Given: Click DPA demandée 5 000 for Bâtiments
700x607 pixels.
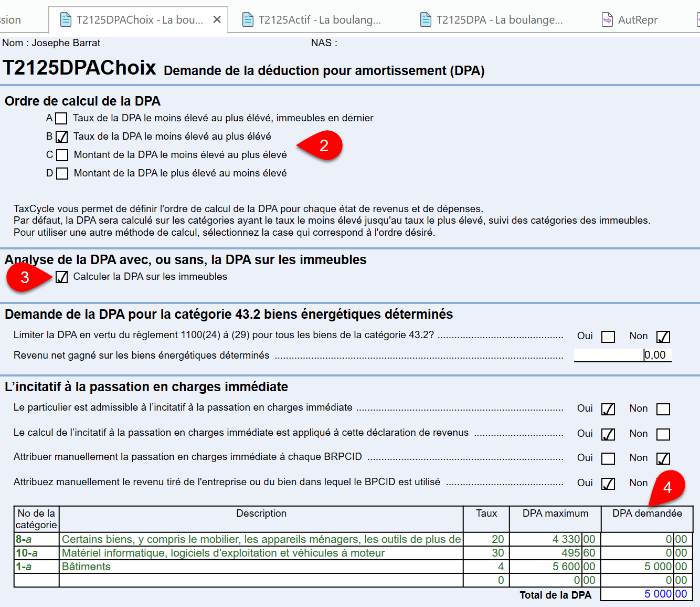Looking at the screenshot, I should click(x=646, y=567).
